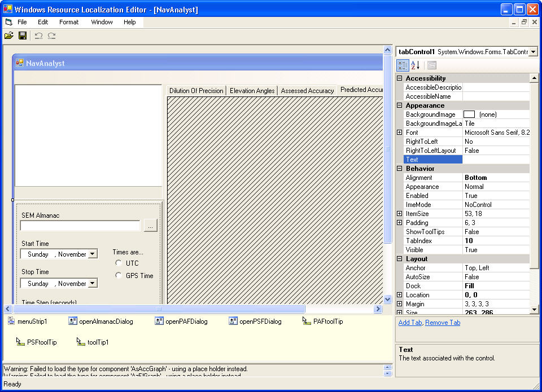Click the Add Tab link
Image resolution: width=542 pixels, height=392 pixels.
(410, 323)
